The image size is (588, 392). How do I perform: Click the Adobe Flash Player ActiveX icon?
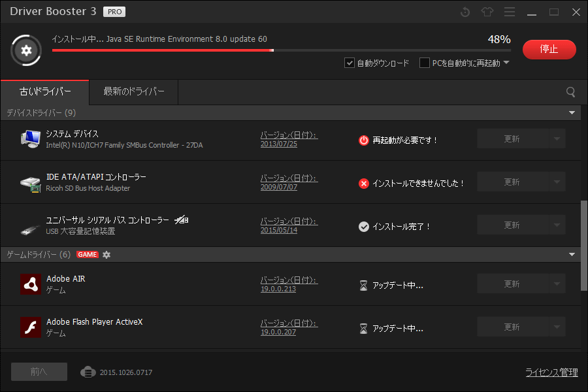click(30, 327)
